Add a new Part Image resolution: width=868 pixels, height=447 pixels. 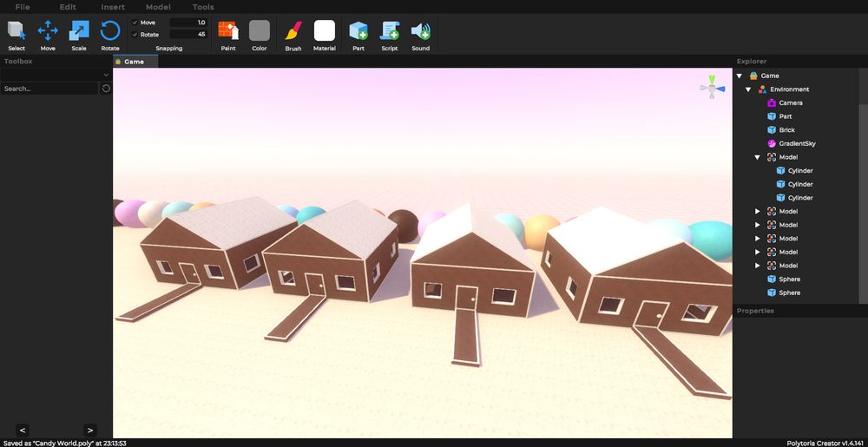358,36
